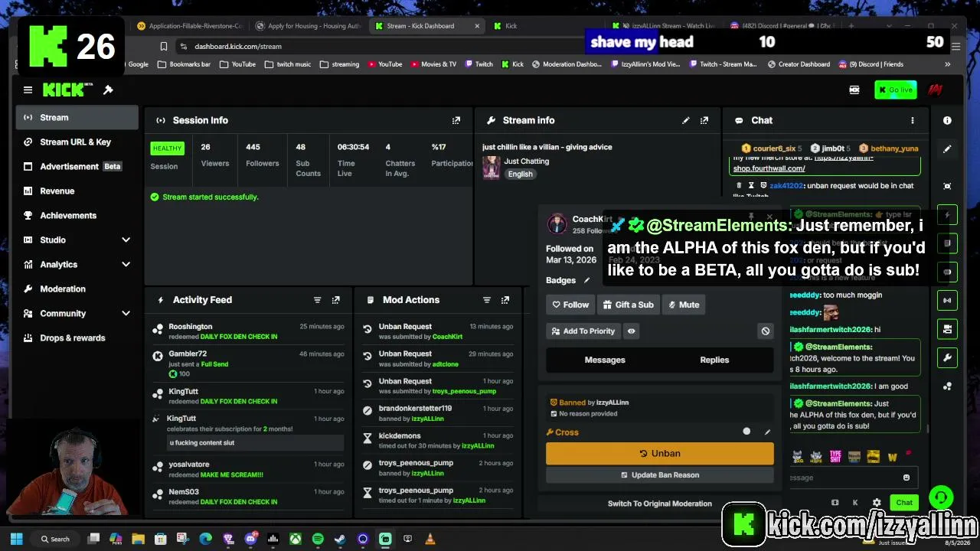Go to the Revenue page
This screenshot has height=551, width=980.
pos(77,191)
